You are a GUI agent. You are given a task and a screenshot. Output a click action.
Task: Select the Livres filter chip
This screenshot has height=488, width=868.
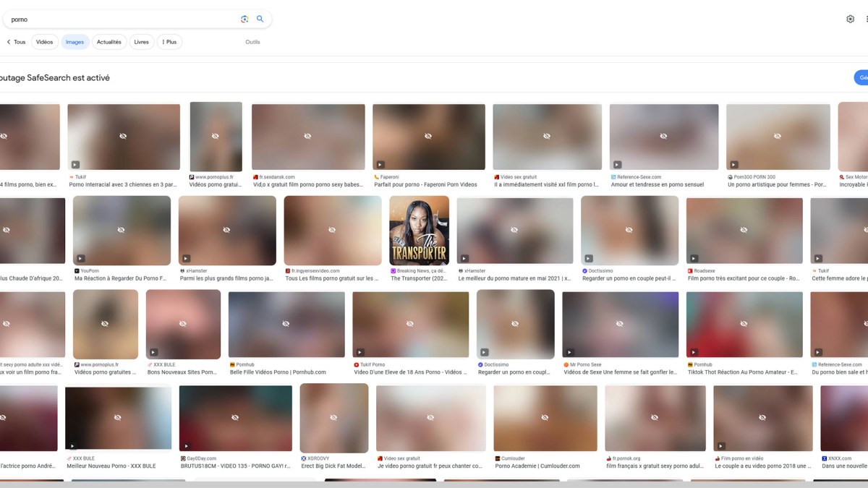pyautogui.click(x=142, y=42)
